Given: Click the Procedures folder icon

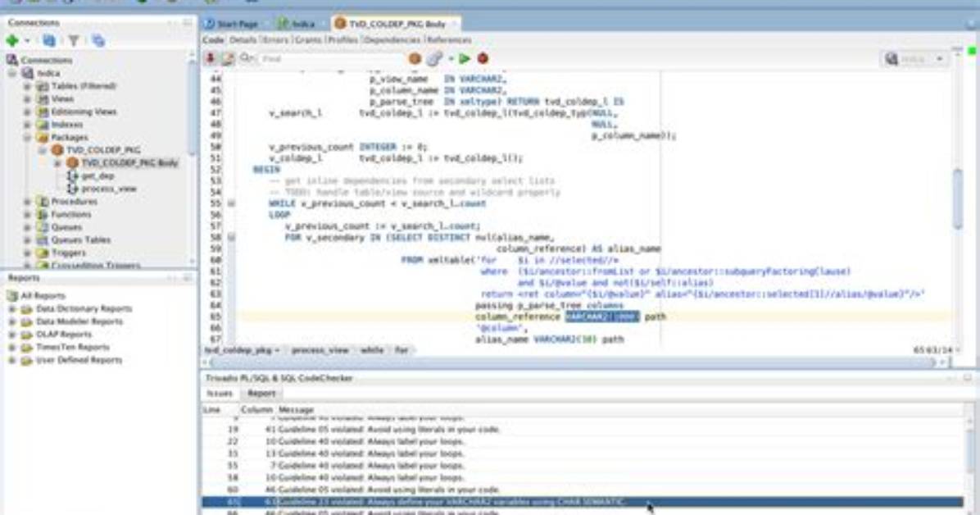Looking at the screenshot, I should click(x=43, y=202).
